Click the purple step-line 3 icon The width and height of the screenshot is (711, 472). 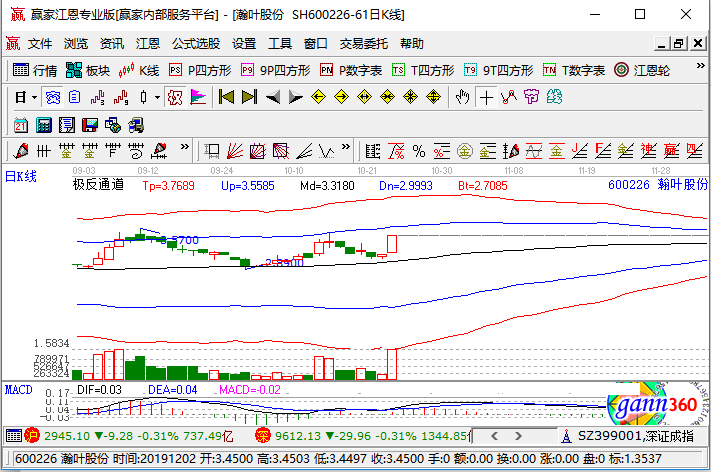(97, 97)
